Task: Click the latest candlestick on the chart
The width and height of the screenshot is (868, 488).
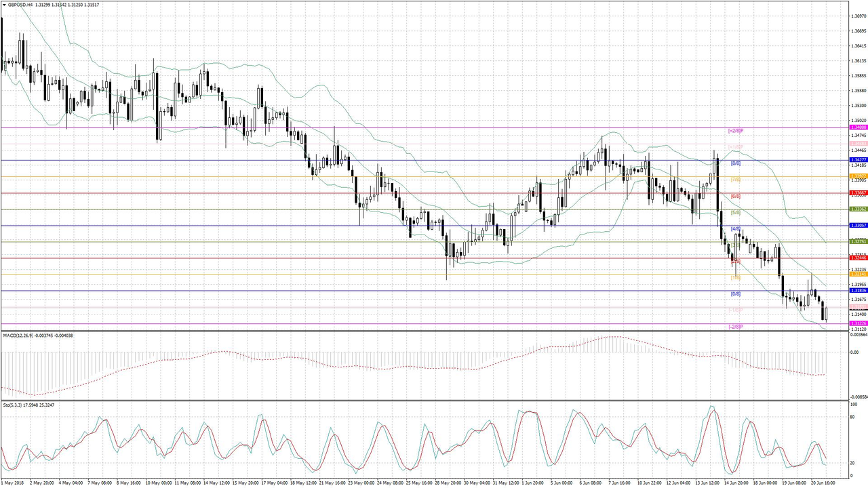Action: coord(826,314)
